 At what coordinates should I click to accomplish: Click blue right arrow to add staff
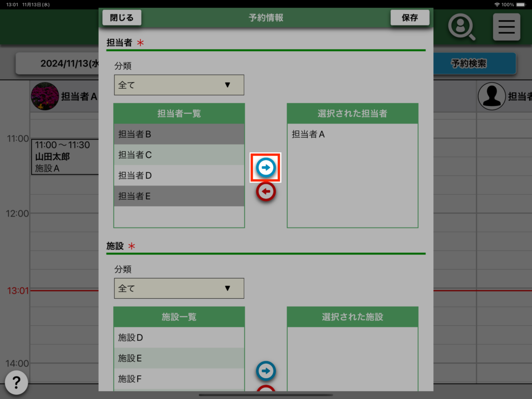pyautogui.click(x=265, y=167)
